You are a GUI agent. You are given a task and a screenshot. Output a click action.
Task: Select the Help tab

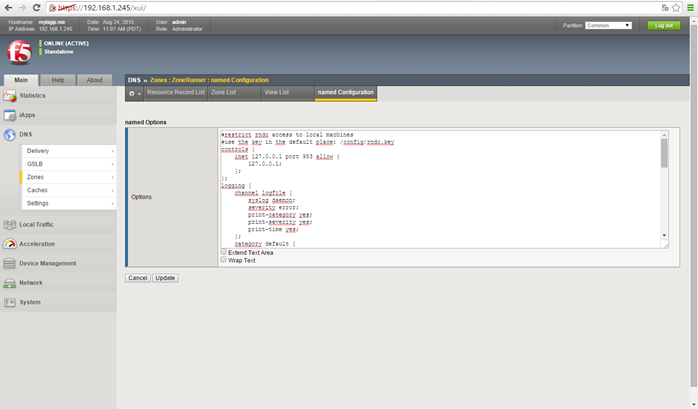click(x=58, y=80)
